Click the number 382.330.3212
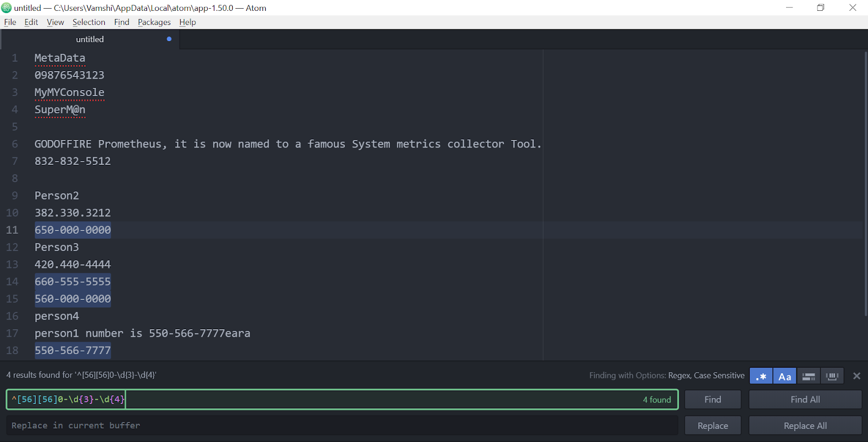Screen dimensions: 868x442 point(73,213)
